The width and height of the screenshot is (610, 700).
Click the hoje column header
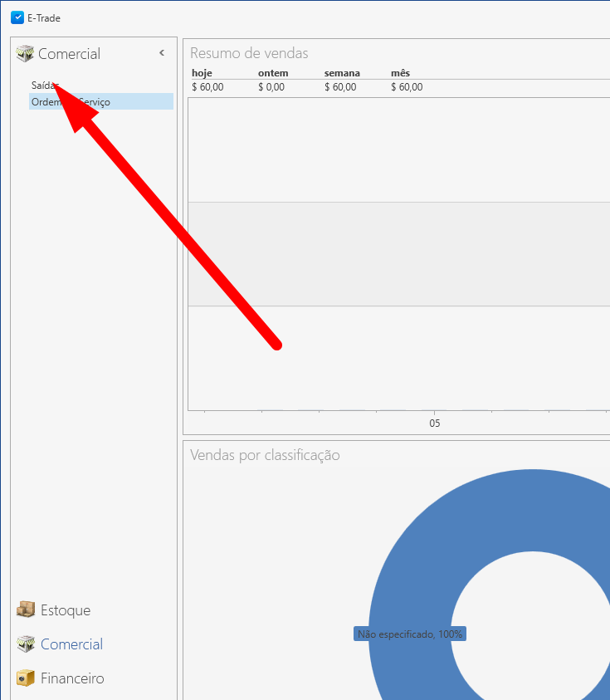(202, 73)
